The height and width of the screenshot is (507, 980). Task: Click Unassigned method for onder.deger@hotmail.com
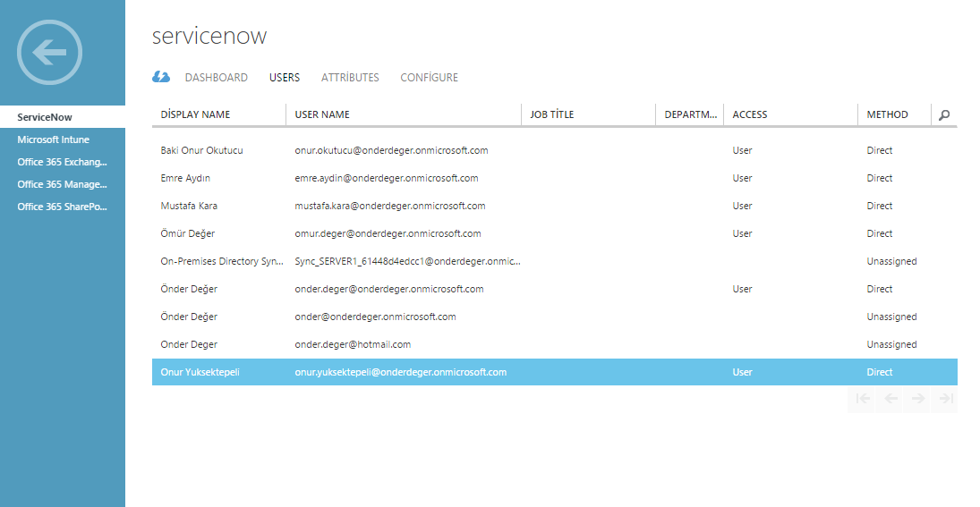pyautogui.click(x=892, y=344)
